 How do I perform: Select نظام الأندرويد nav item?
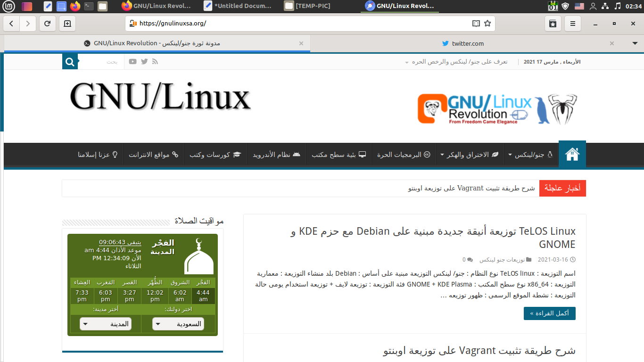(276, 155)
